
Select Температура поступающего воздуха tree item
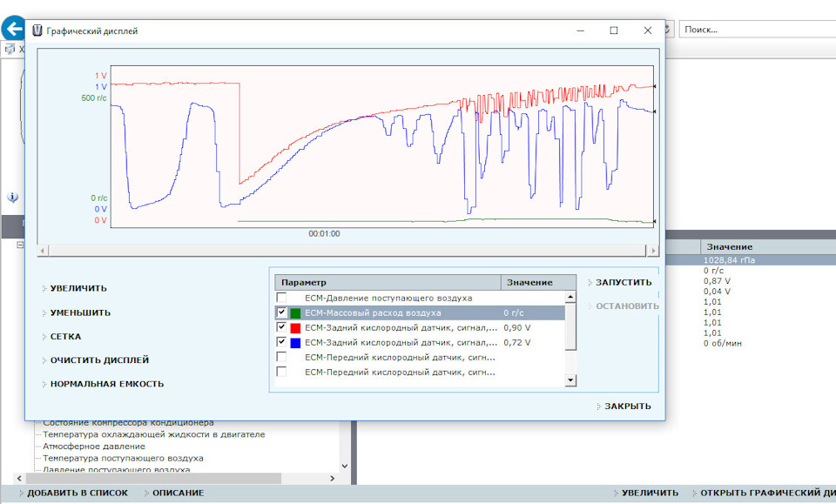[123, 458]
